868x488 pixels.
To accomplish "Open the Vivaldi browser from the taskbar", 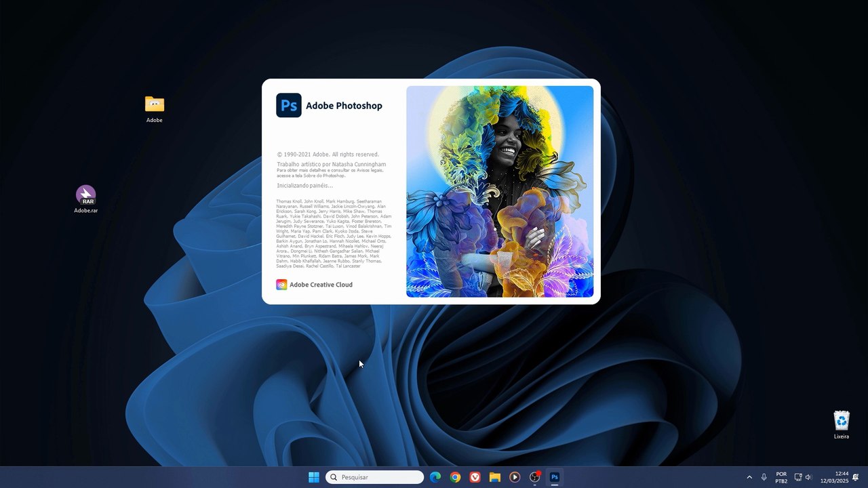I will (x=475, y=477).
